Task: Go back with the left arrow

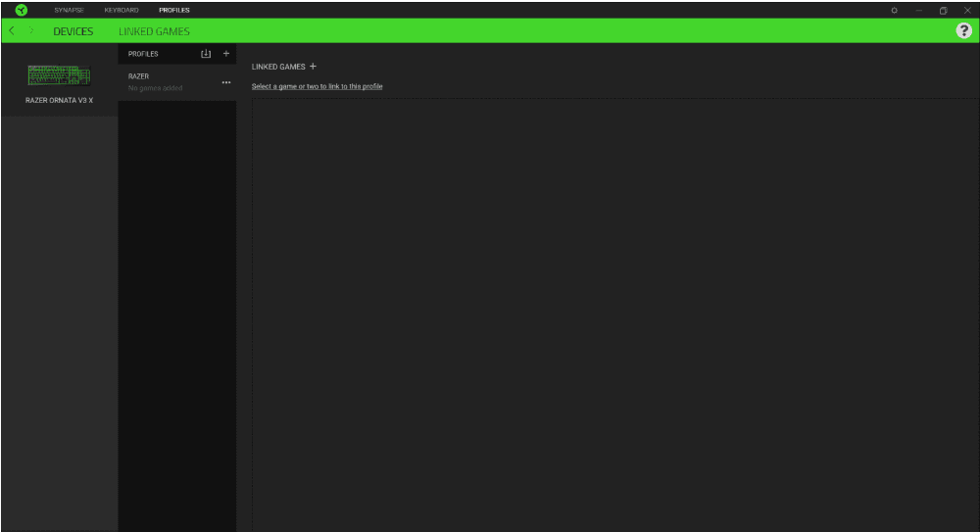Action: pyautogui.click(x=11, y=31)
